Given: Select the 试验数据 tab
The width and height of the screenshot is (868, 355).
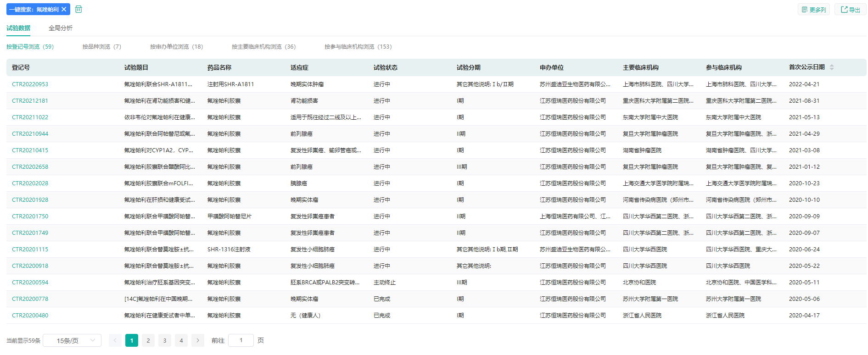Looking at the screenshot, I should click(x=18, y=28).
